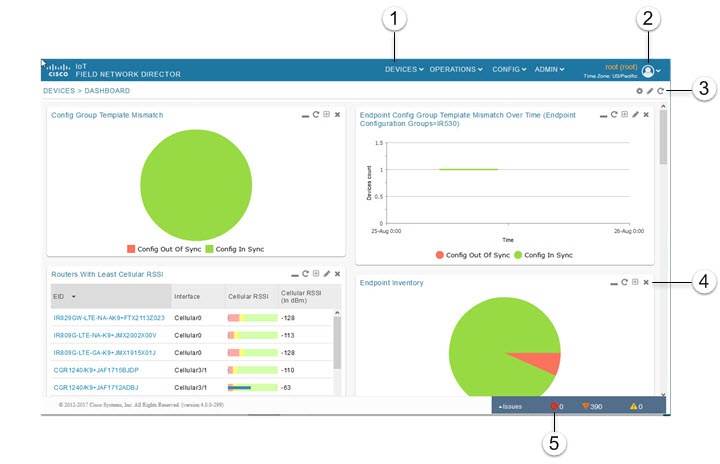Add filter on Config Group Template Mismatch dashlet
Viewport: 720px width, 464px height.
click(x=326, y=114)
